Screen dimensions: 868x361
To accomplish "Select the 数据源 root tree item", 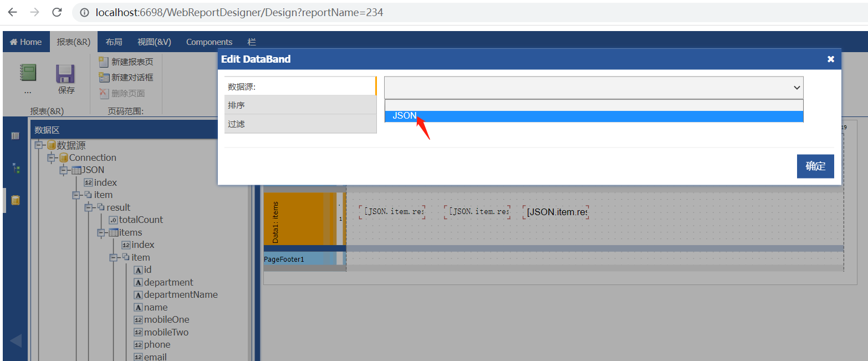I will click(x=71, y=145).
